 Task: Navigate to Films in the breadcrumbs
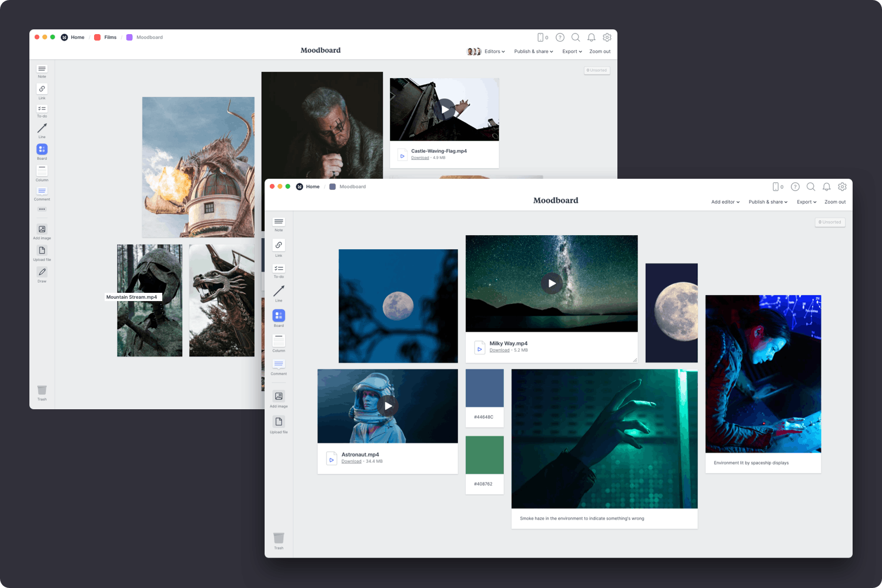109,36
